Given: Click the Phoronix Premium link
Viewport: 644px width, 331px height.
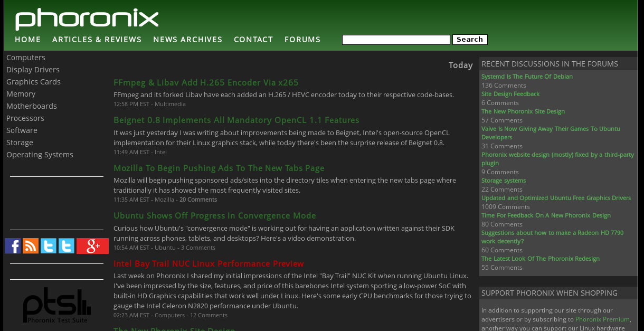Looking at the screenshot, I should tap(602, 319).
